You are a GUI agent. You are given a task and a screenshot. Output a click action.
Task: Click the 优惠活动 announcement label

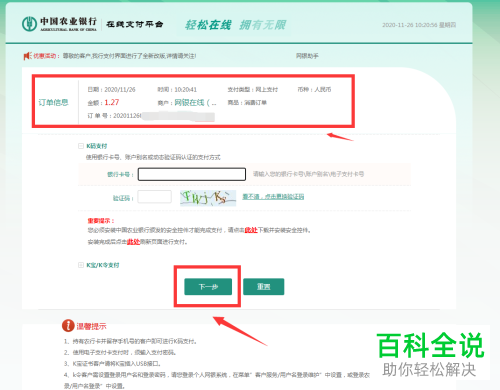point(46,56)
